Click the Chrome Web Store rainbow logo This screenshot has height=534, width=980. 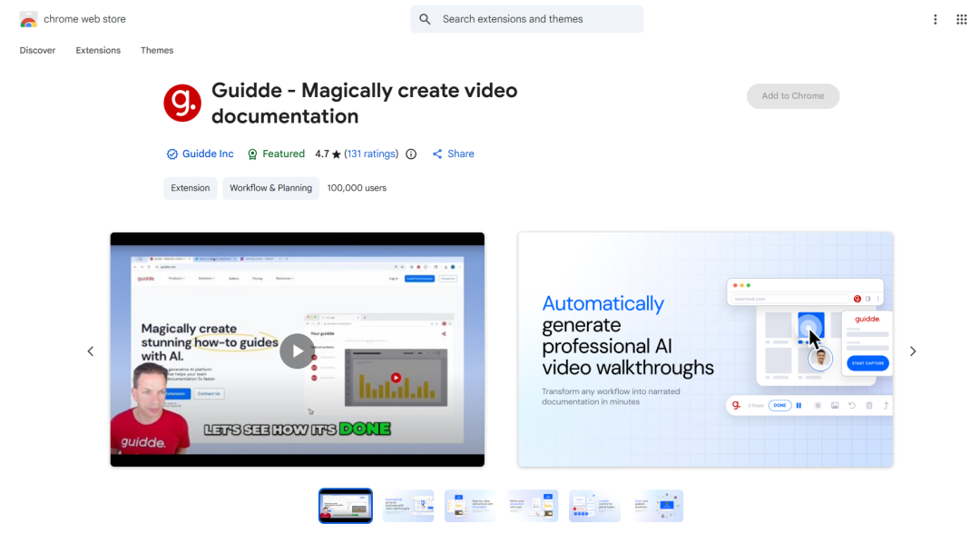[x=28, y=19]
